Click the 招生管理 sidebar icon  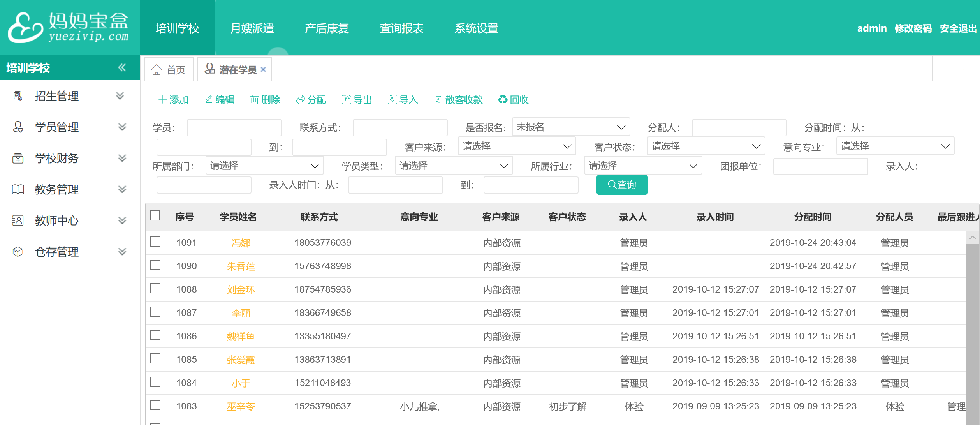click(x=18, y=96)
